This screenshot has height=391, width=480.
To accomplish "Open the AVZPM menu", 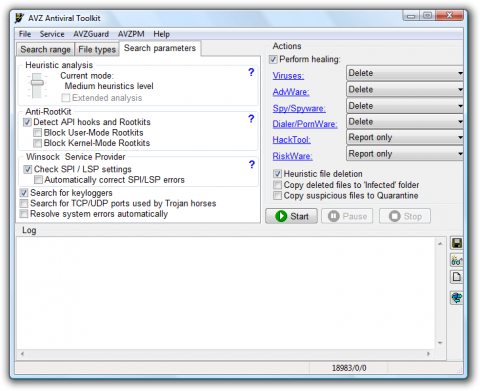I will click(131, 34).
